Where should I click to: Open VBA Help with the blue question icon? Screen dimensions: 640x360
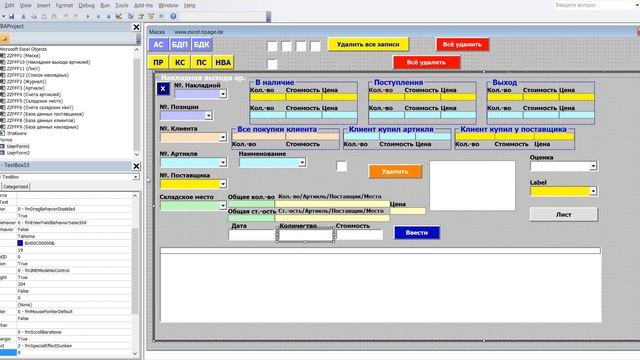pos(173,16)
